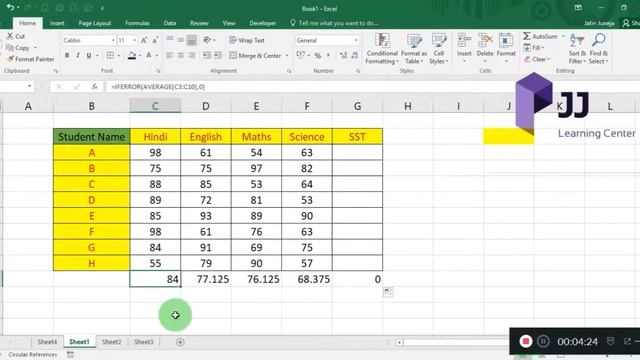This screenshot has width=640, height=360.
Task: Open the Fill dropdown in Editing group
Action: point(534,48)
